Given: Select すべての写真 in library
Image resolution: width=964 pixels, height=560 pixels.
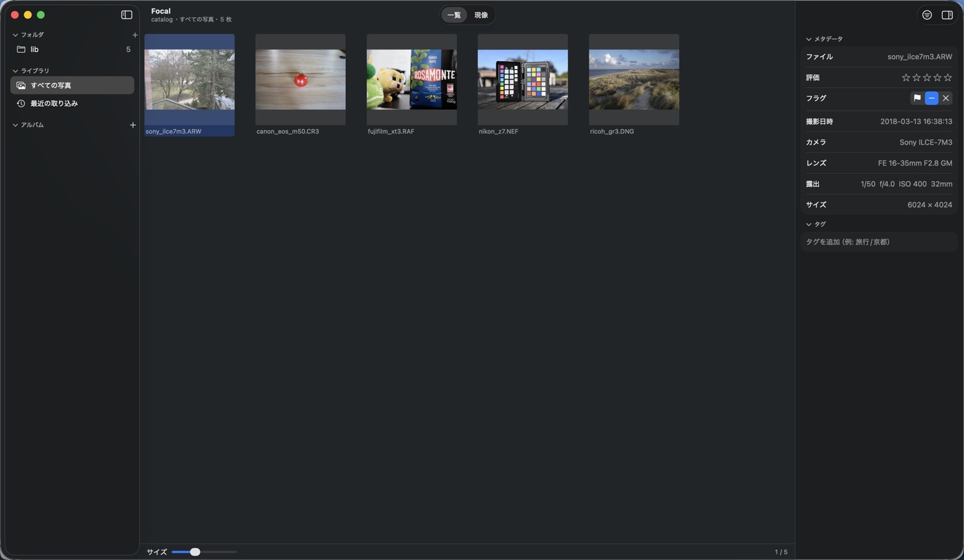Looking at the screenshot, I should click(x=72, y=85).
